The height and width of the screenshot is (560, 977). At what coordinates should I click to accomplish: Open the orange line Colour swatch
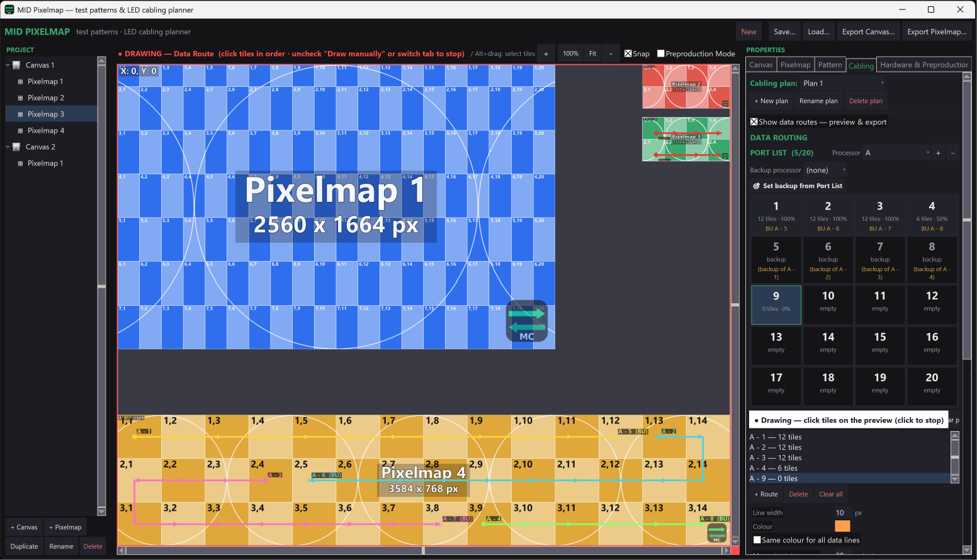click(842, 526)
